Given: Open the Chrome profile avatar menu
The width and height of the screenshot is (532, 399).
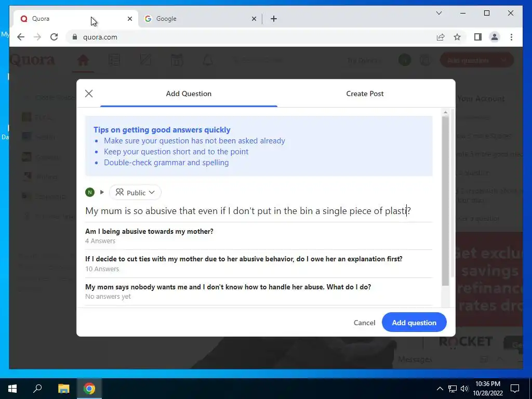Looking at the screenshot, I should (495, 37).
